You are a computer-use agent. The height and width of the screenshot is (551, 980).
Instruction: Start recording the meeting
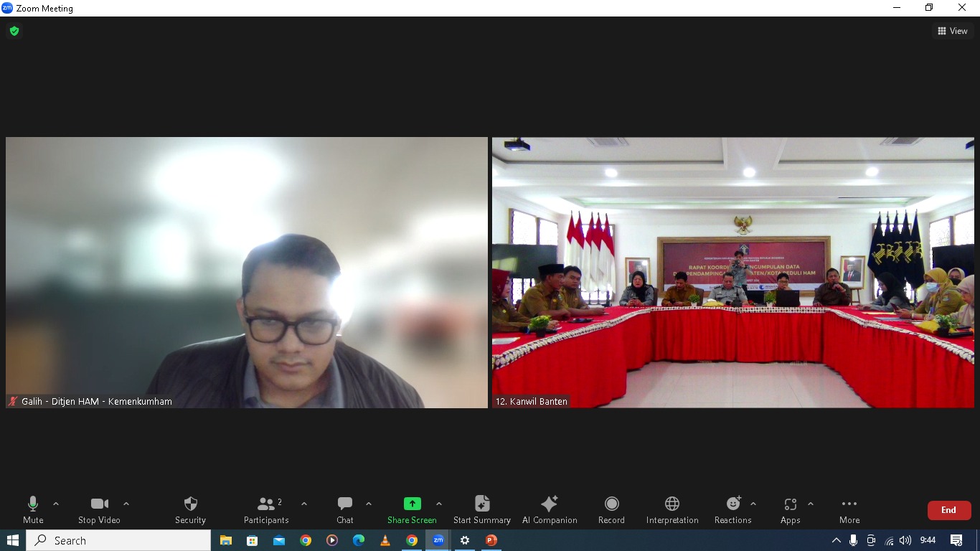pos(611,509)
